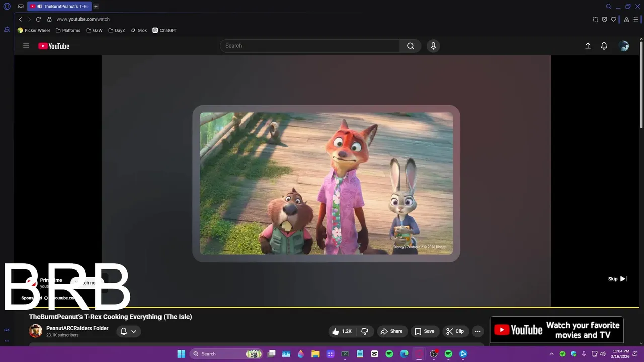Screen dimensions: 644x362
Task: Click the ad progress bar
Action: (326, 307)
